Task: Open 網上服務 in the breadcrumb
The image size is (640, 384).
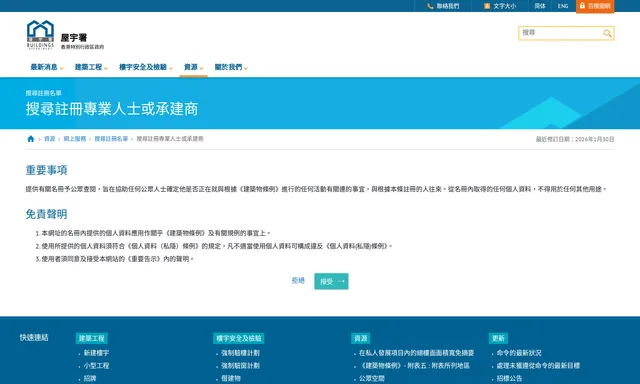Action: click(x=75, y=139)
